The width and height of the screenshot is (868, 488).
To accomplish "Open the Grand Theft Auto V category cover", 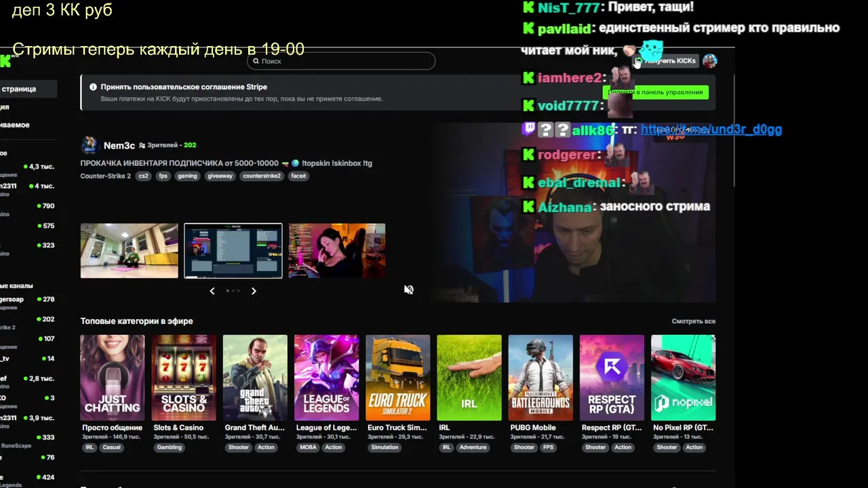I will [255, 378].
